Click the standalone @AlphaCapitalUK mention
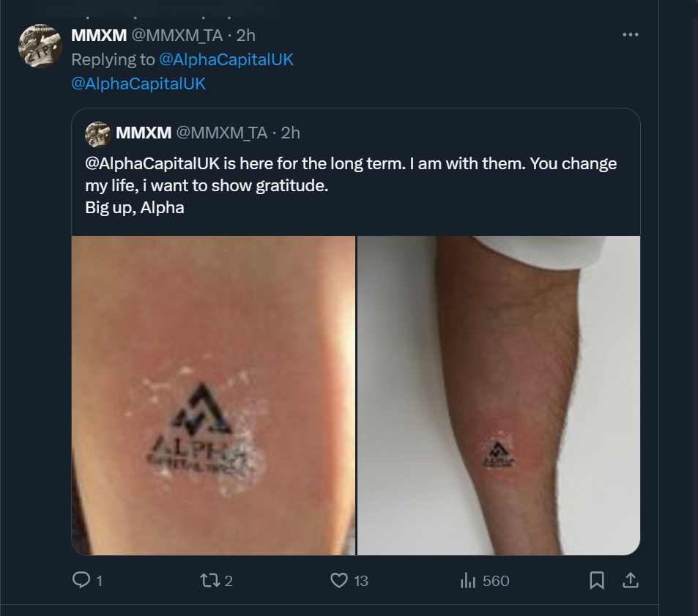The image size is (698, 616). [x=138, y=84]
